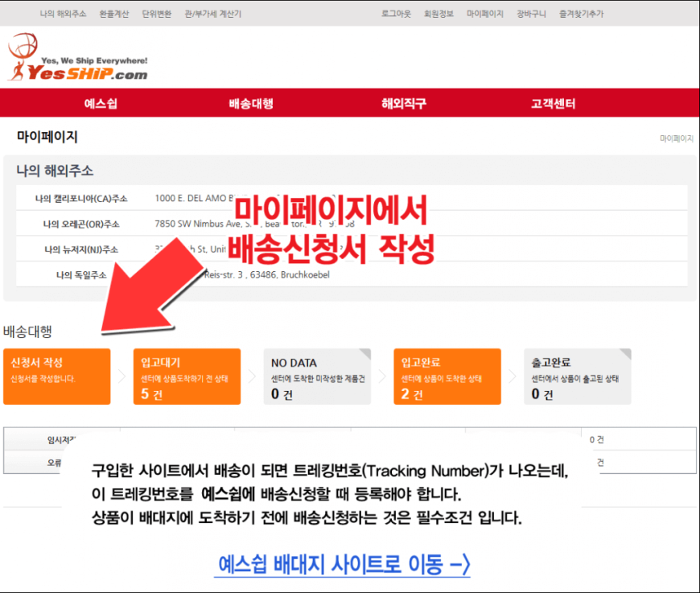700x593 pixels.
Task: Open 해외직구 main menu
Action: point(404,104)
